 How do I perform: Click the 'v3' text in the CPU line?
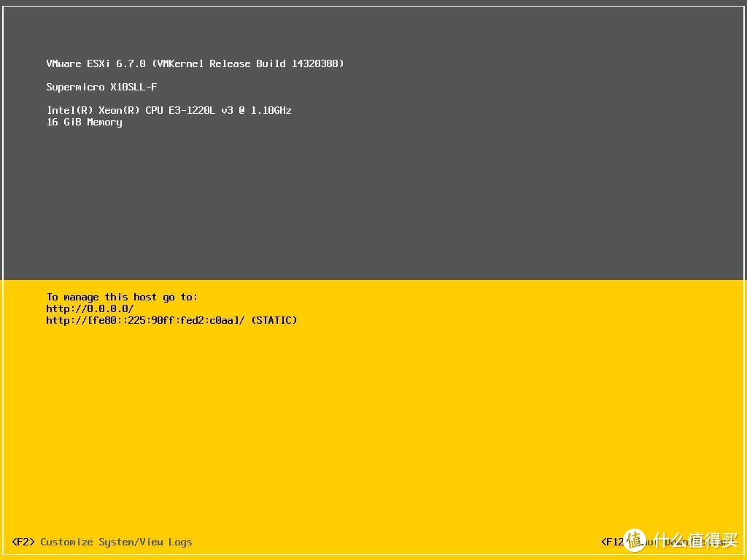[x=227, y=110]
